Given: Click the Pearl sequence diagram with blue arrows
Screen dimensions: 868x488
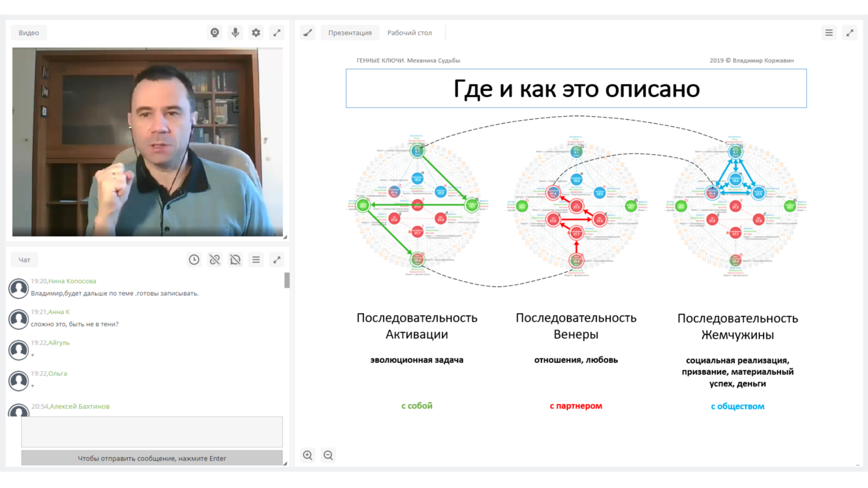Looking at the screenshot, I should pos(735,206).
